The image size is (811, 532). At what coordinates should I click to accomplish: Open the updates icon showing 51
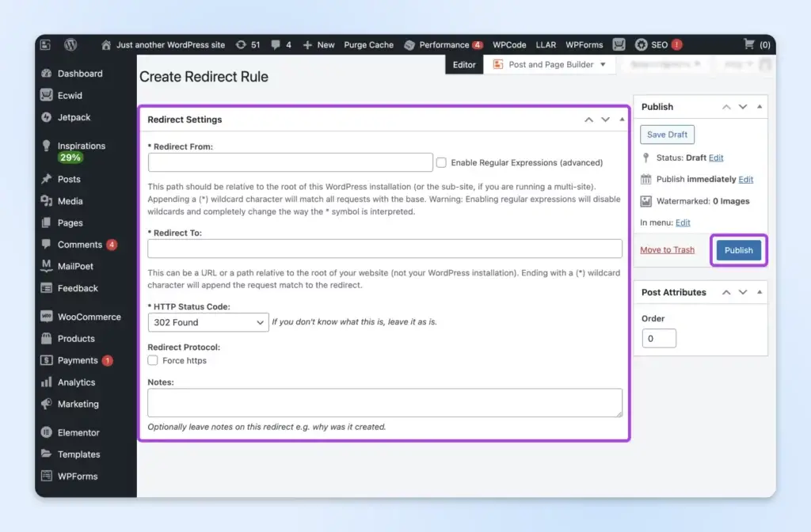coord(241,45)
